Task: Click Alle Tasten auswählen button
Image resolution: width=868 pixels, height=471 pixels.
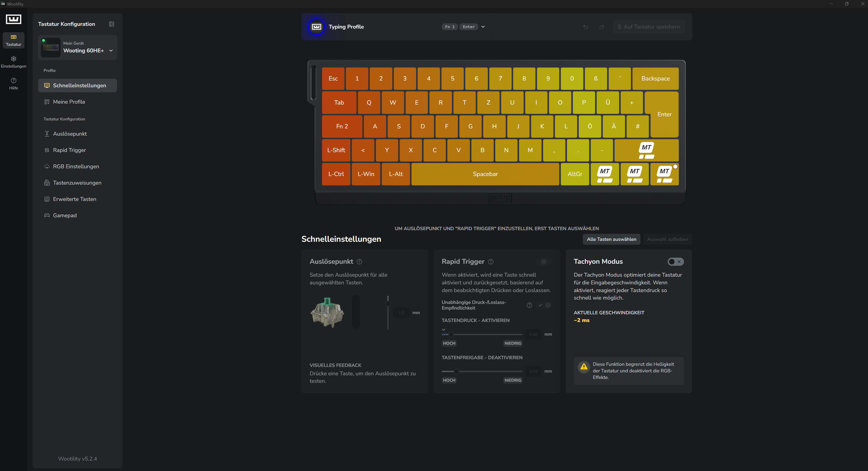Action: (x=611, y=239)
